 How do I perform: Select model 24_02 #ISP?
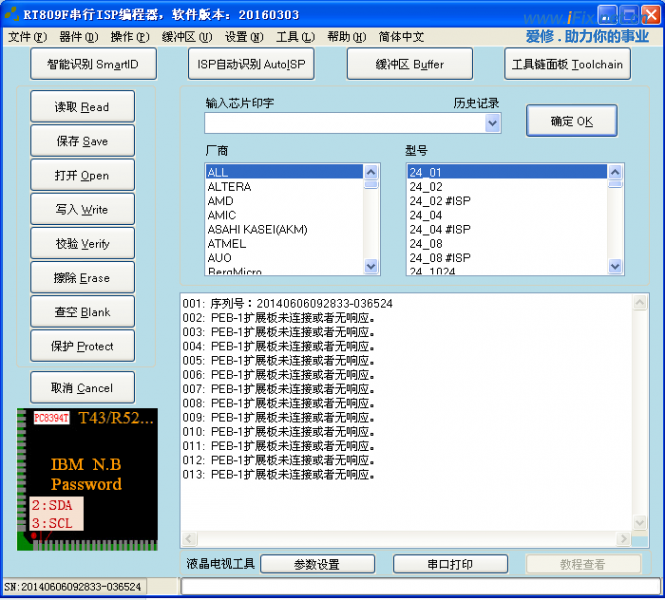click(x=507, y=201)
